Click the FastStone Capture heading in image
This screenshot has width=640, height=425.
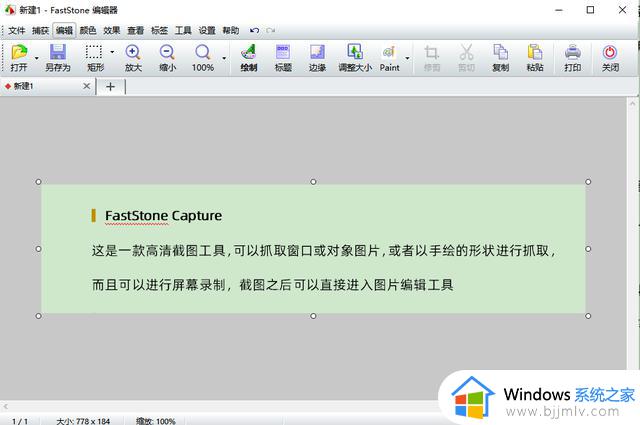pos(163,216)
